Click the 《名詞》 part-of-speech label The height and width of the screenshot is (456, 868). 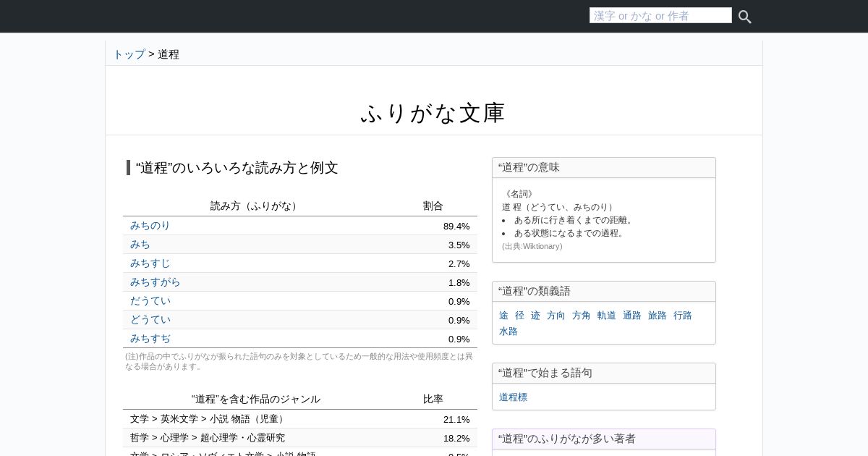519,194
